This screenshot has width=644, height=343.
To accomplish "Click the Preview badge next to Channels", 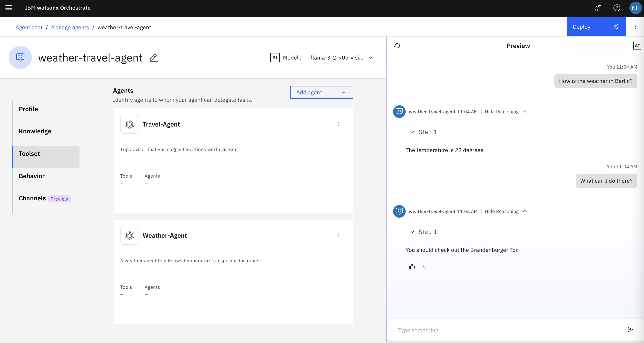I will (x=59, y=199).
